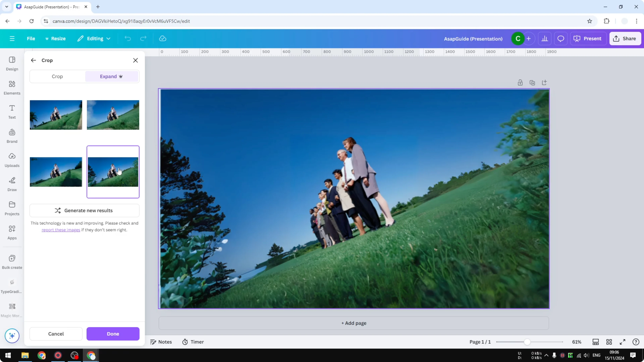This screenshot has width=644, height=362.
Task: Open the Uploads panel
Action: point(12,160)
